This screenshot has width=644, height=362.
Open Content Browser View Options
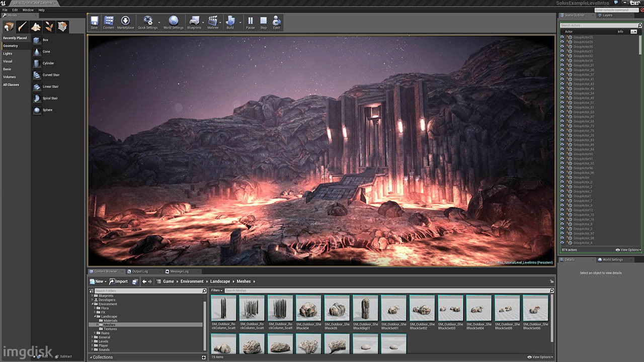pyautogui.click(x=540, y=357)
